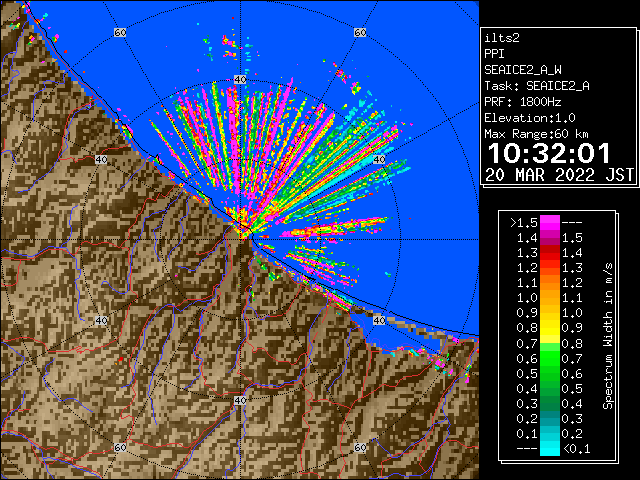The width and height of the screenshot is (640, 480).
Task: Select the yellow 0.8–0.9 legend swatch
Action: pyautogui.click(x=550, y=328)
